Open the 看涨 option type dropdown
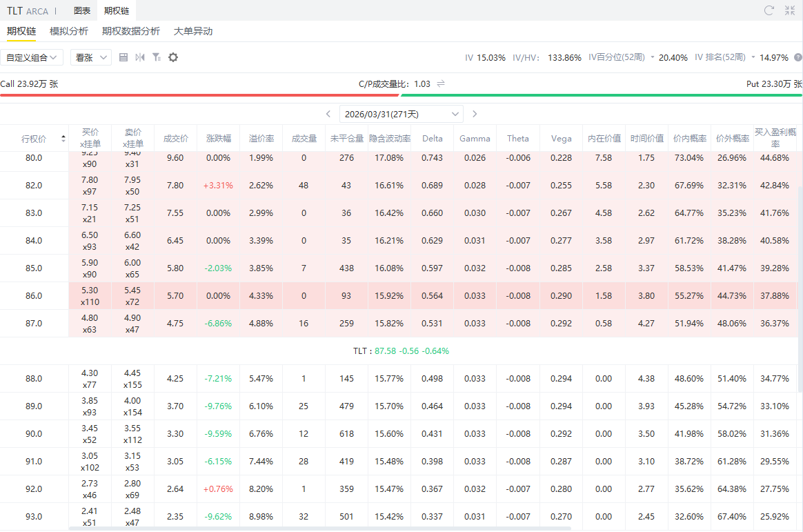This screenshot has height=532, width=803. [x=90, y=57]
